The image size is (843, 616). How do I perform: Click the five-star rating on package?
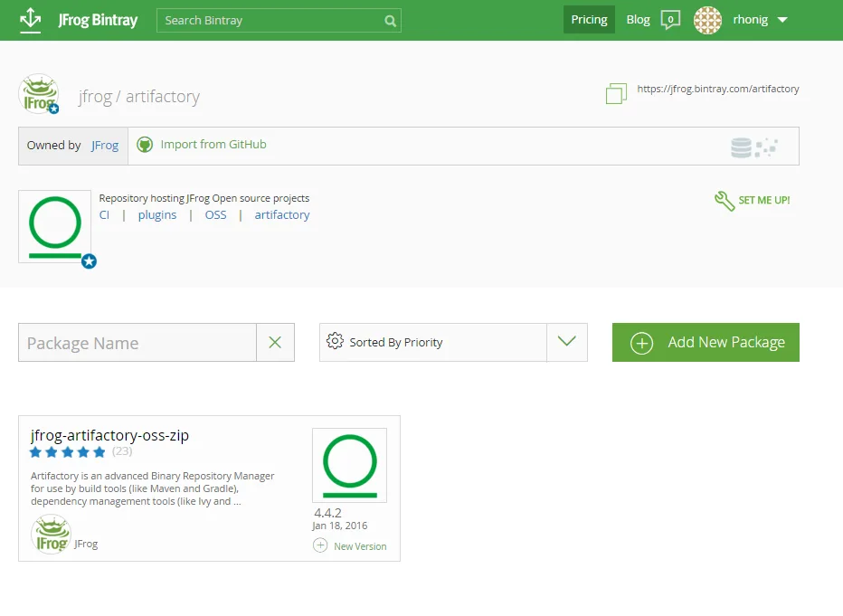point(68,451)
